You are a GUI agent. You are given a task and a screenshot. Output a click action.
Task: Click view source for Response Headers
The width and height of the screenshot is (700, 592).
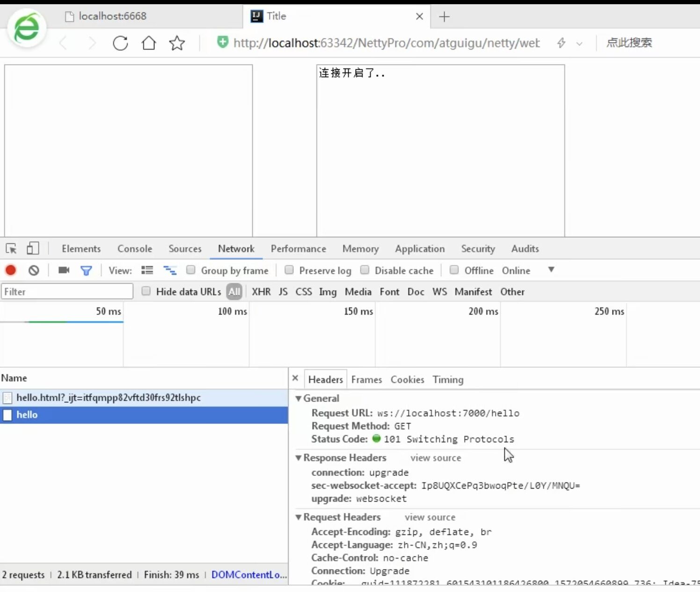[436, 458]
